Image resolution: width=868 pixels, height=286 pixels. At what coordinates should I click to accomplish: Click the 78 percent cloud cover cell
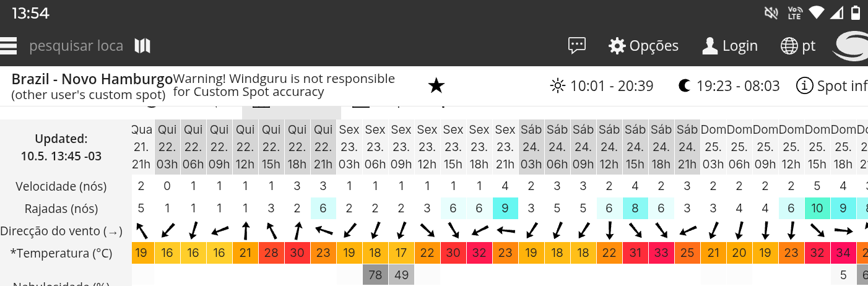[375, 275]
